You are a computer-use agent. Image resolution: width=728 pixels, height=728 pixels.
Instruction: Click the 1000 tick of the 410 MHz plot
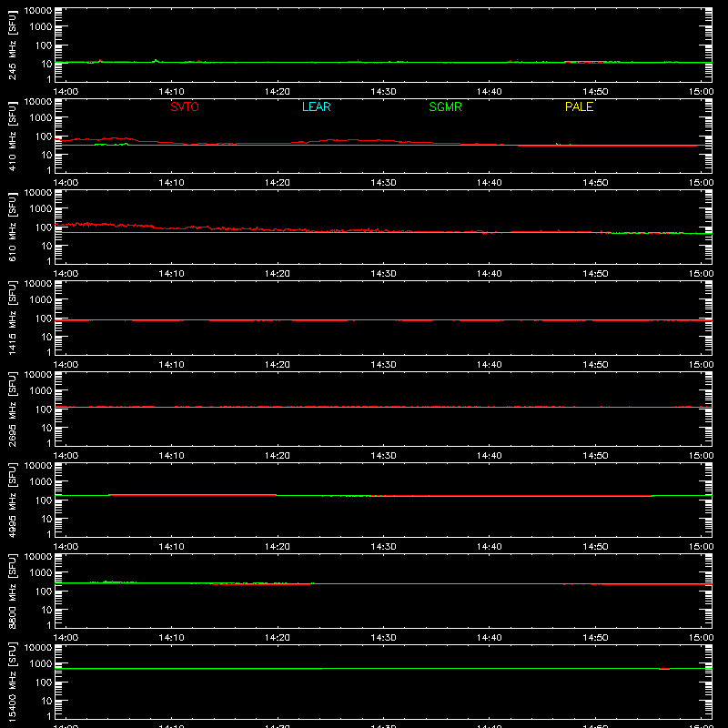(x=41, y=118)
